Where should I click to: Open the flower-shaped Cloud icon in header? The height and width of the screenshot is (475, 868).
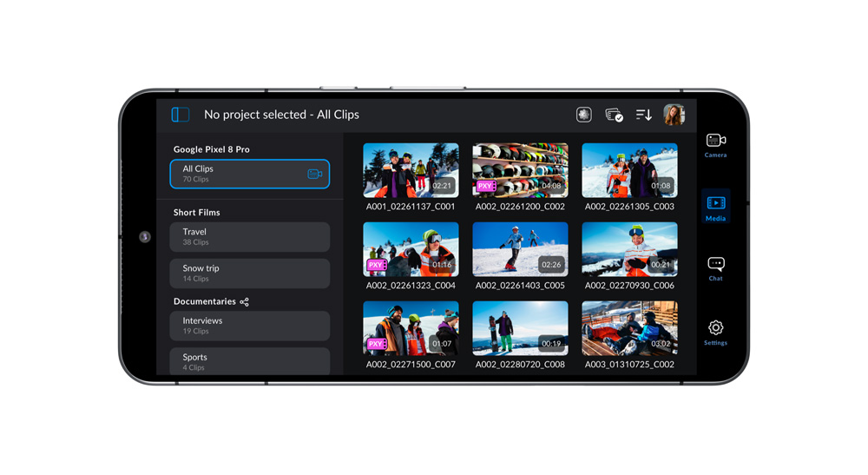(584, 115)
